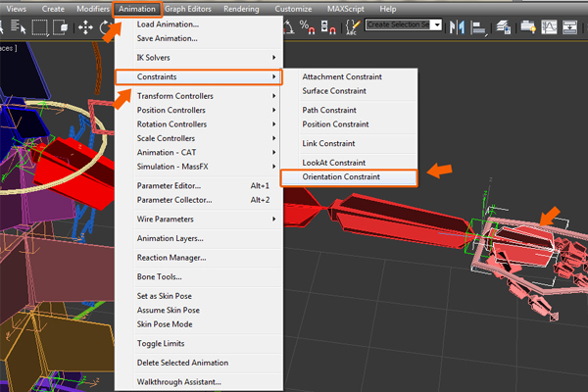Toggle the Window/Crossing selection icon
The width and height of the screenshot is (588, 392).
pyautogui.click(x=61, y=27)
